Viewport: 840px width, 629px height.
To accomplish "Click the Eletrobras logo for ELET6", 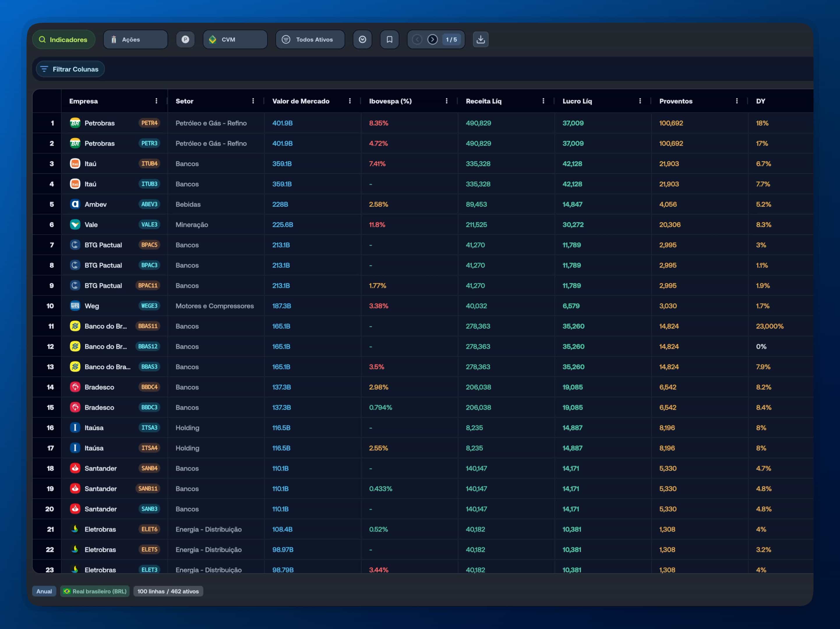I will coord(75,529).
